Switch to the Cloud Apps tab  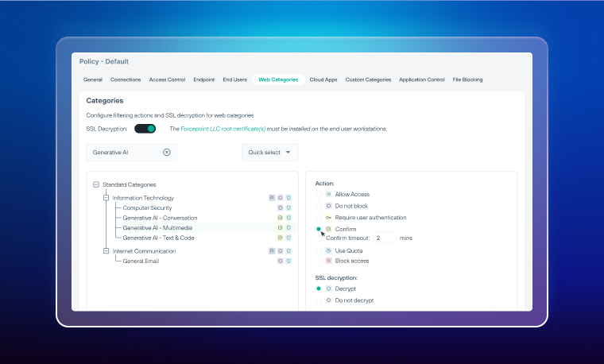point(323,79)
